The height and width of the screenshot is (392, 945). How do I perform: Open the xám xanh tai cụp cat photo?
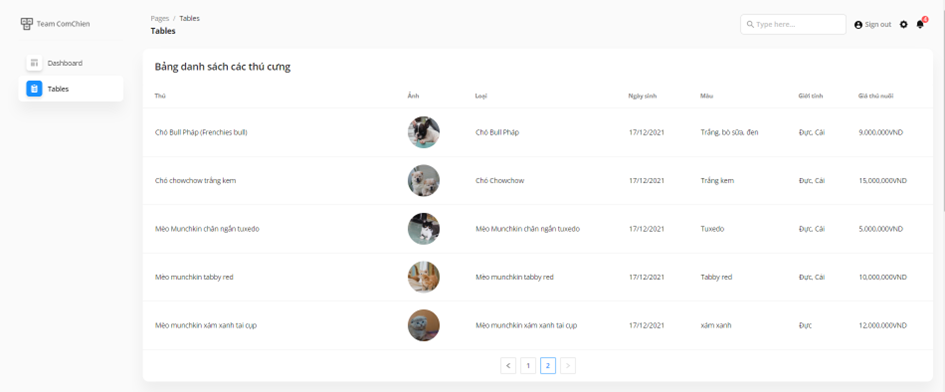424,325
